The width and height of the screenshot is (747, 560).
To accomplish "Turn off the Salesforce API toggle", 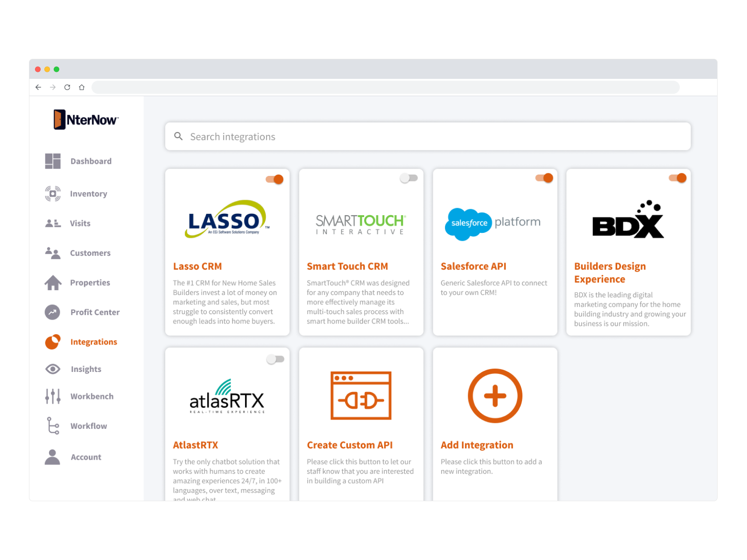I will pyautogui.click(x=544, y=178).
